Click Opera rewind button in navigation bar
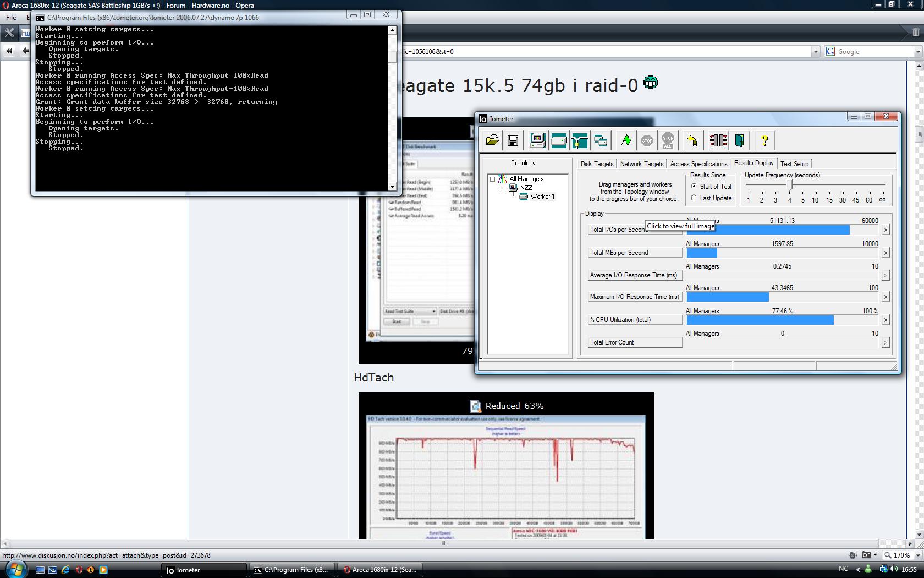 click(9, 51)
